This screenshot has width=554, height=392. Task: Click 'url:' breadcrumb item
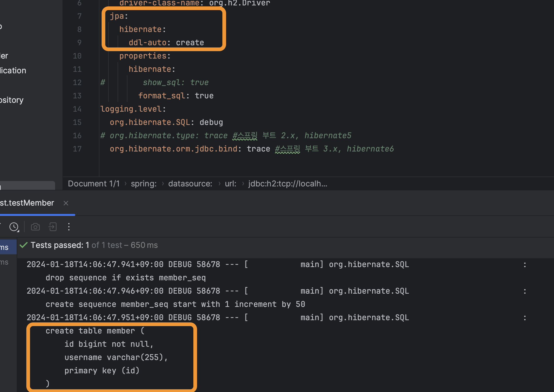coord(231,184)
